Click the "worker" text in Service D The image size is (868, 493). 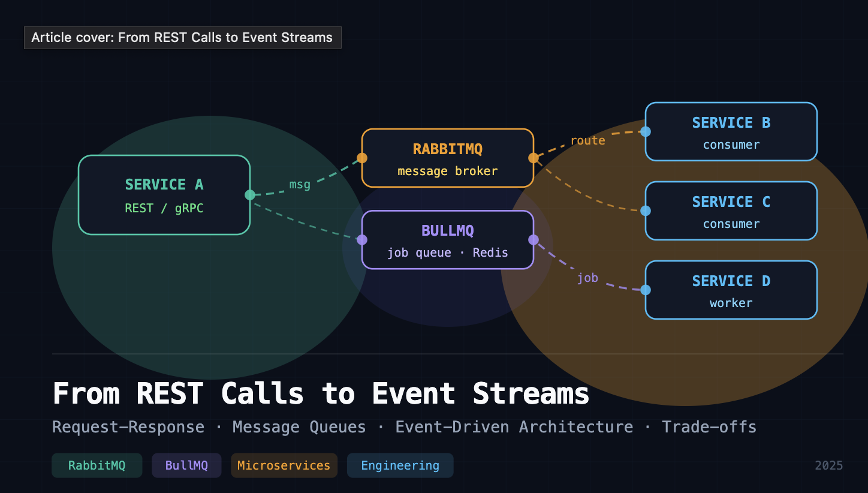[731, 303]
